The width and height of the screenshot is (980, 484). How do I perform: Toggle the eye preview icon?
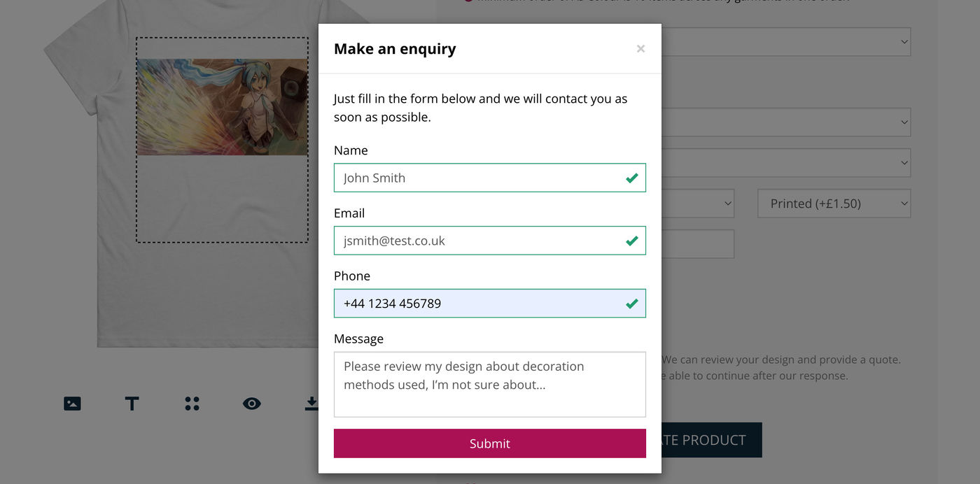[x=252, y=404]
